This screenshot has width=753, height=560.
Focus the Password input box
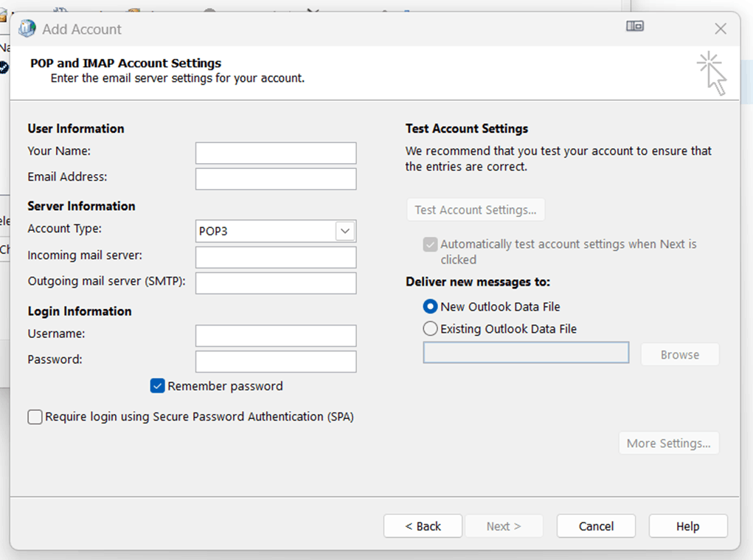(x=276, y=362)
